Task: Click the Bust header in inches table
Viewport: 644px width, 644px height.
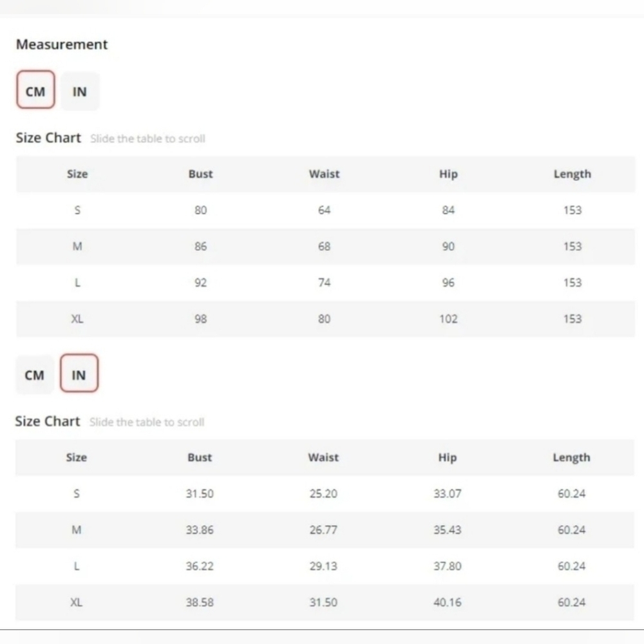Action: (200, 457)
